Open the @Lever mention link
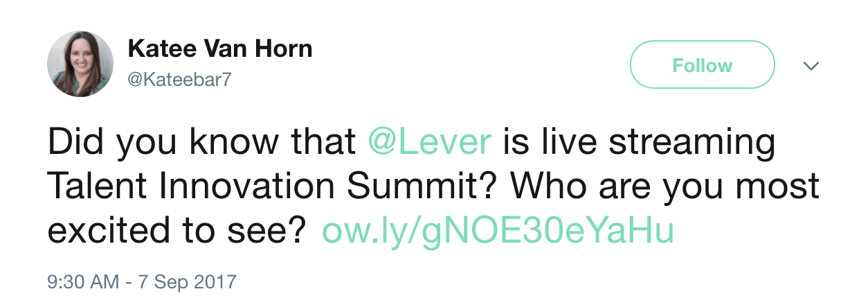 click(429, 142)
